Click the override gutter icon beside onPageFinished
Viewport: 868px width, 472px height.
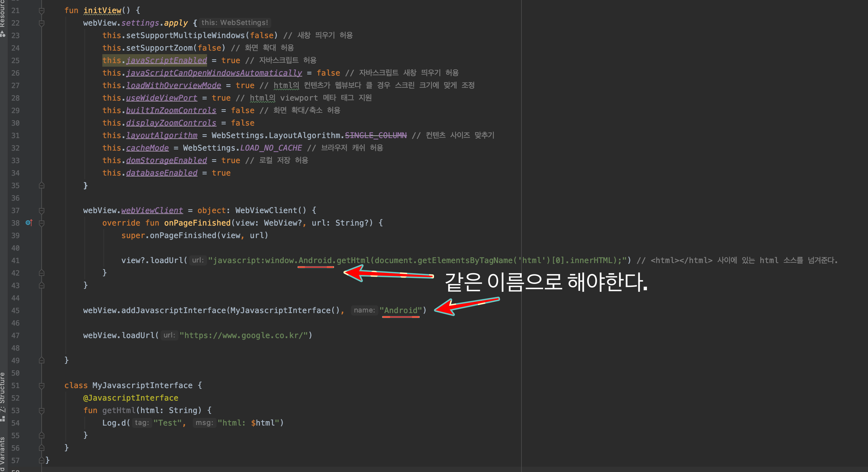(29, 223)
